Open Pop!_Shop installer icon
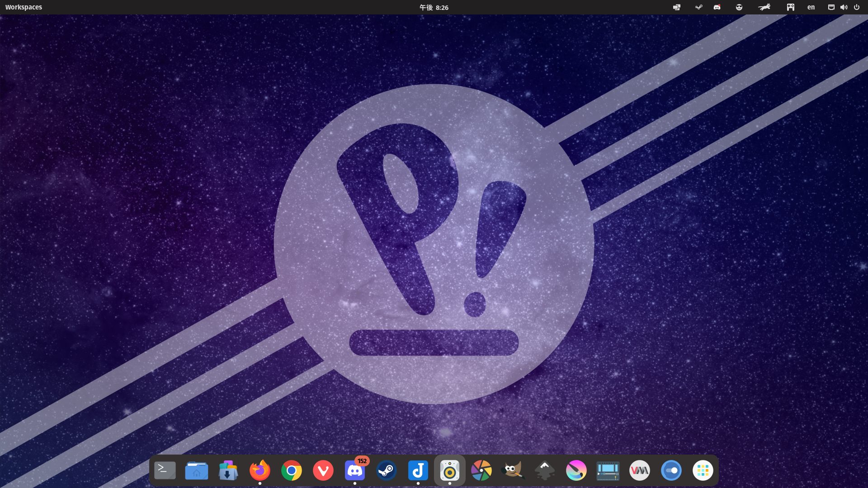The image size is (868, 488). pos(228,470)
